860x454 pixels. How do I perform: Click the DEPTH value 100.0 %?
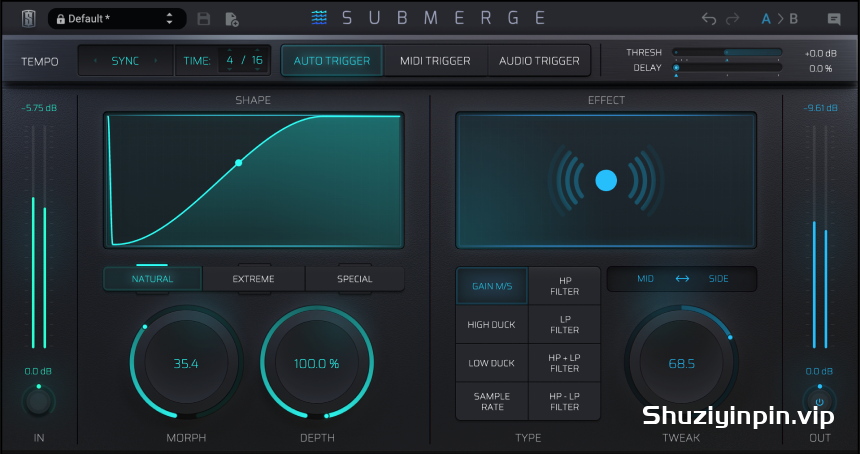(316, 364)
